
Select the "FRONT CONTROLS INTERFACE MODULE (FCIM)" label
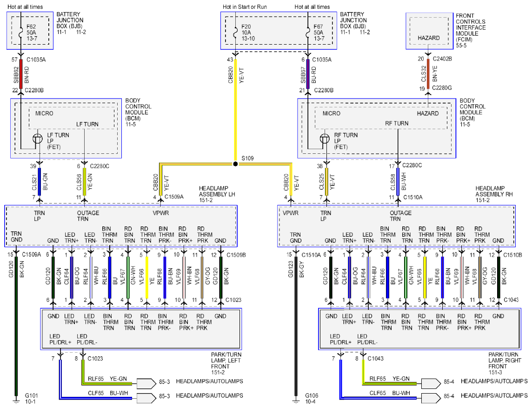pos(471,27)
